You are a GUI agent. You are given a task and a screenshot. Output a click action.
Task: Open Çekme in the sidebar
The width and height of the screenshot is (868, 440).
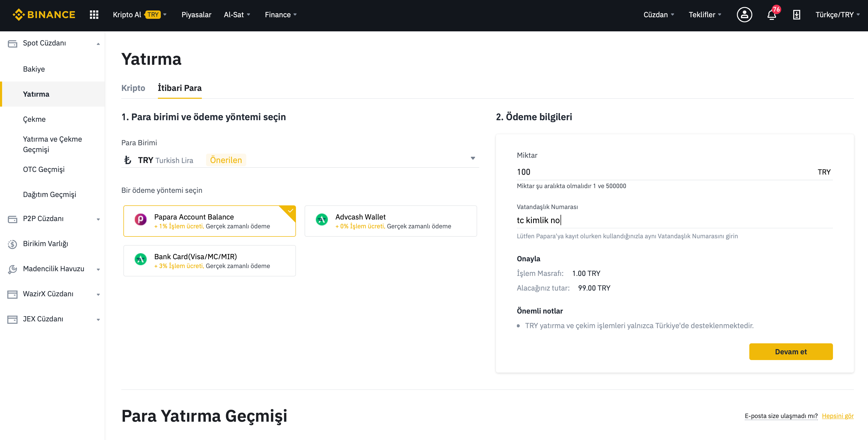point(52,119)
